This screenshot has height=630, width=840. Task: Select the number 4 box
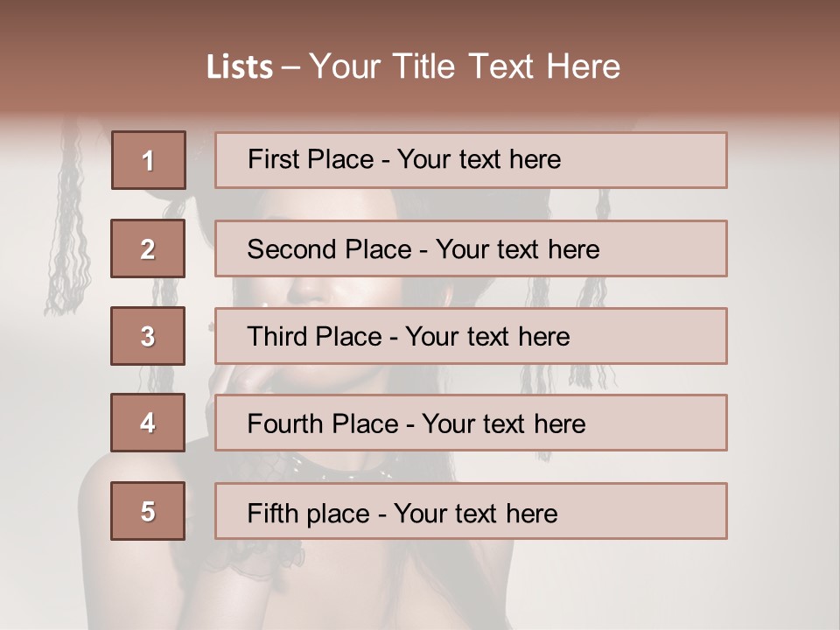coord(148,423)
